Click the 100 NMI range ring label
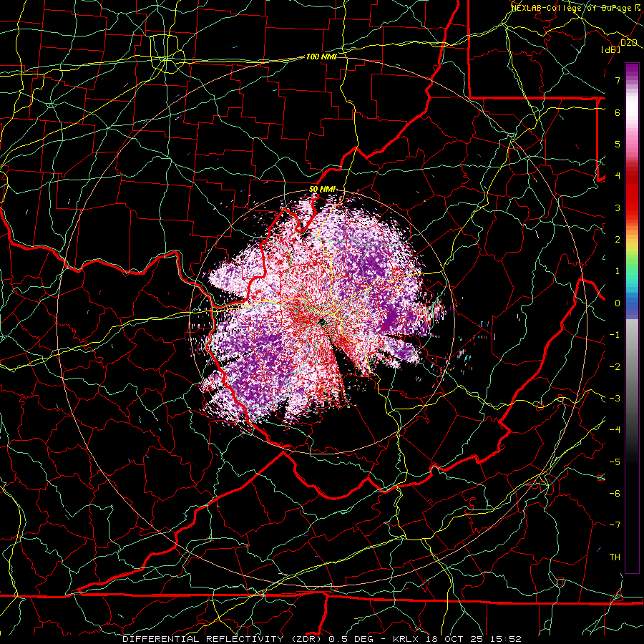The width and height of the screenshot is (644, 644). 321,57
